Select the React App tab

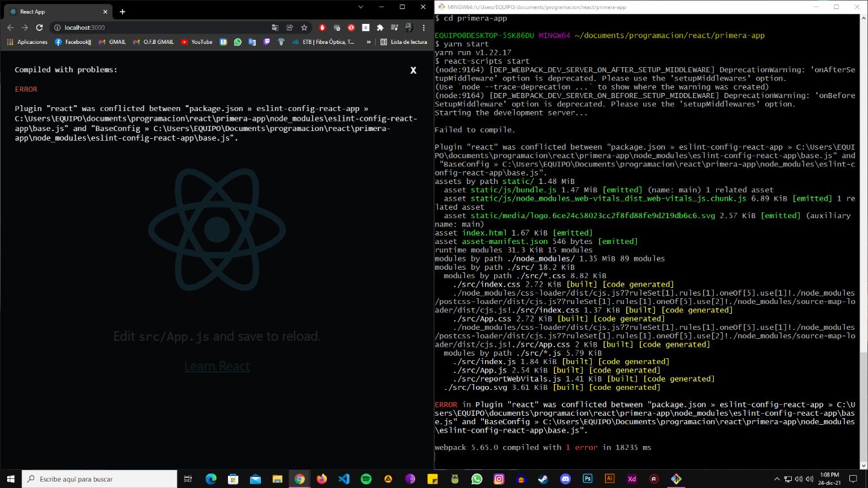[55, 12]
